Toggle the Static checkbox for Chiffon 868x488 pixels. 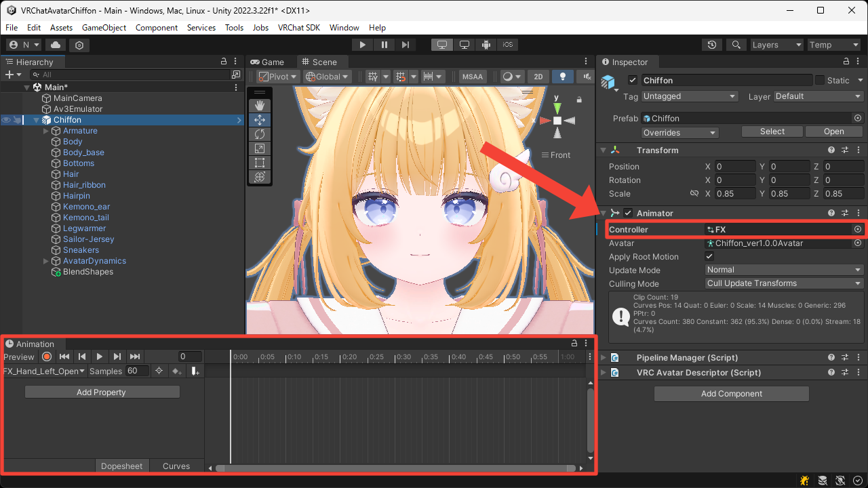(x=820, y=80)
